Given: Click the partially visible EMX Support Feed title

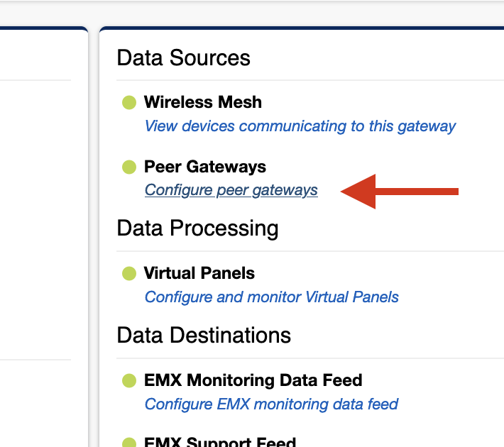Looking at the screenshot, I should click(219, 443).
